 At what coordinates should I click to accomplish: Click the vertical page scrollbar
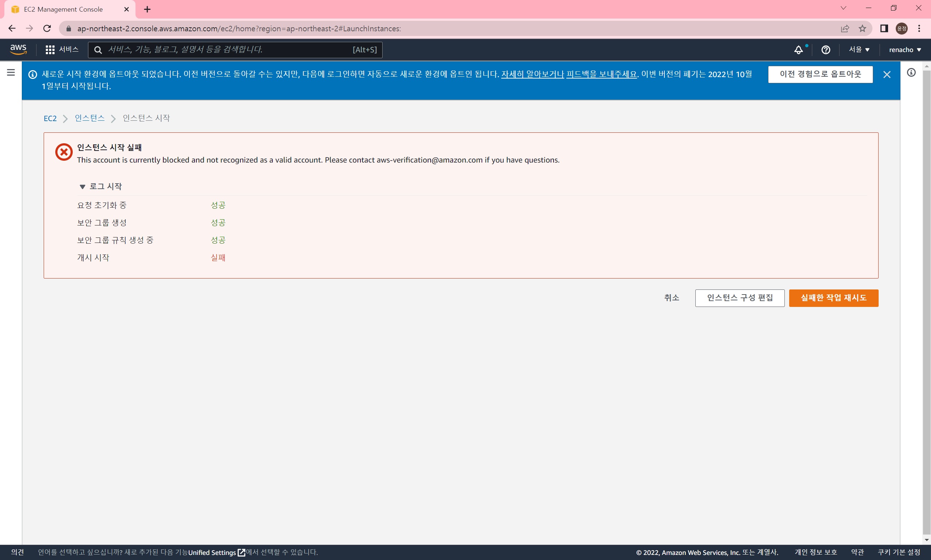[927, 302]
